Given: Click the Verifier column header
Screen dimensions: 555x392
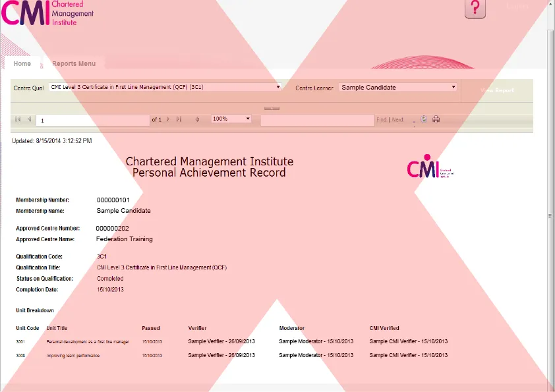Looking at the screenshot, I should click(197, 328).
